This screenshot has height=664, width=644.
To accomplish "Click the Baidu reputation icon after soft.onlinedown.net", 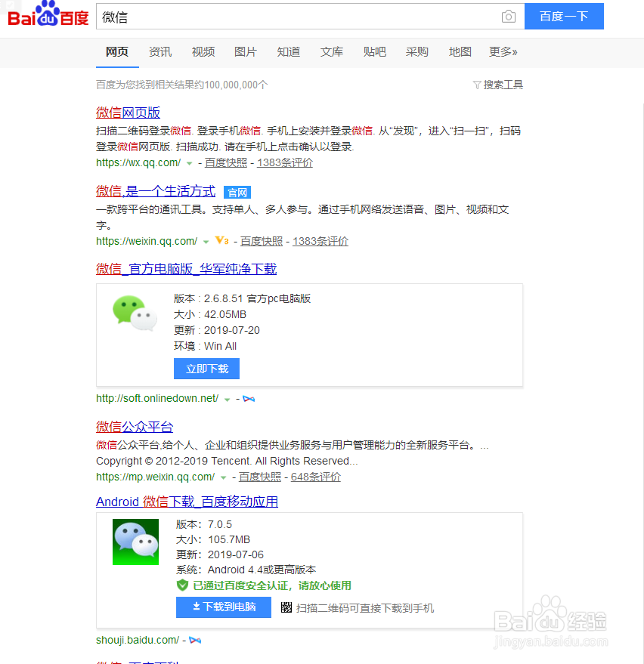I will tap(249, 398).
